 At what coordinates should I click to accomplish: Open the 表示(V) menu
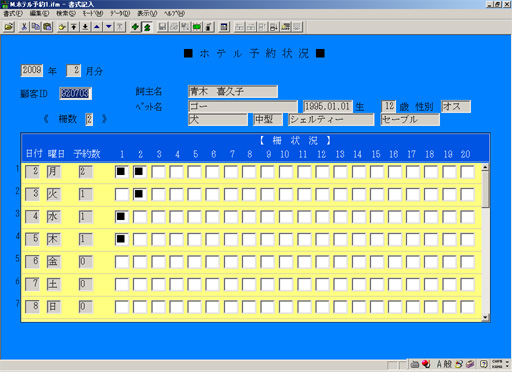pyautogui.click(x=147, y=13)
